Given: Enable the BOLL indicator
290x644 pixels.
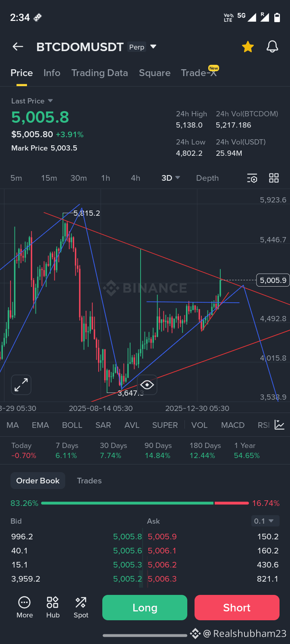Looking at the screenshot, I should click(x=72, y=425).
